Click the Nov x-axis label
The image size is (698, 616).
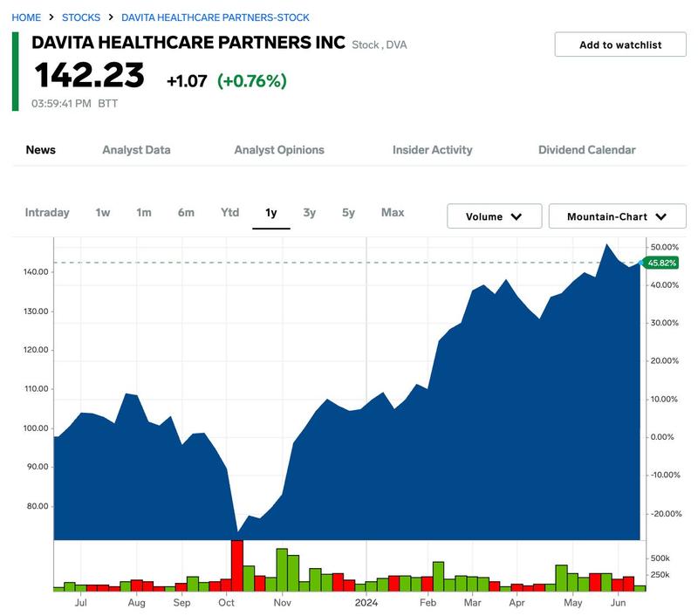[282, 603]
